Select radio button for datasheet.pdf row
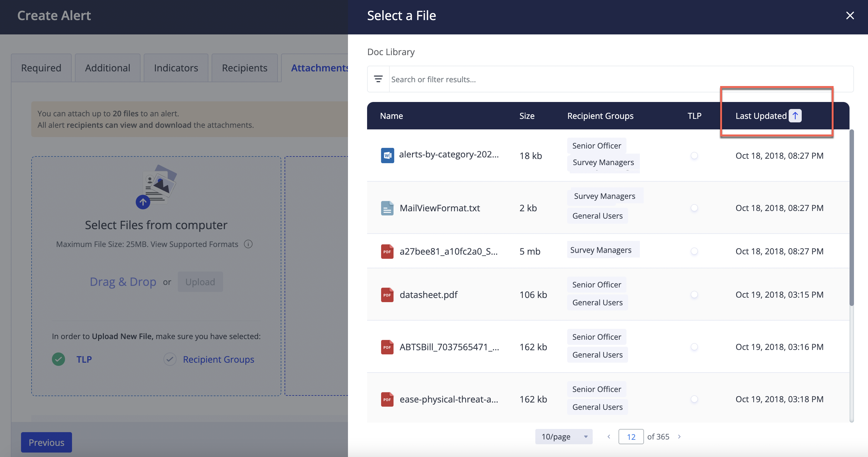Image resolution: width=868 pixels, height=457 pixels. point(694,294)
